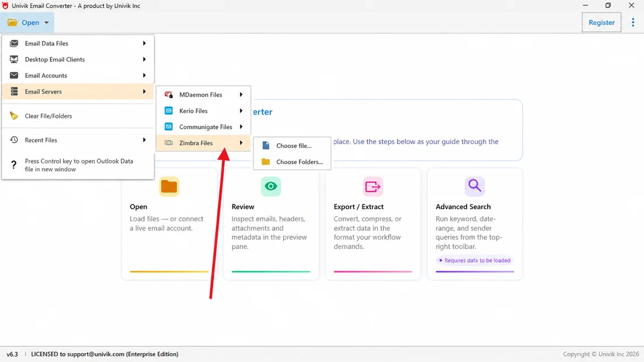
Task: Click the purple Advanced Search magnifier icon
Action: [x=474, y=186]
